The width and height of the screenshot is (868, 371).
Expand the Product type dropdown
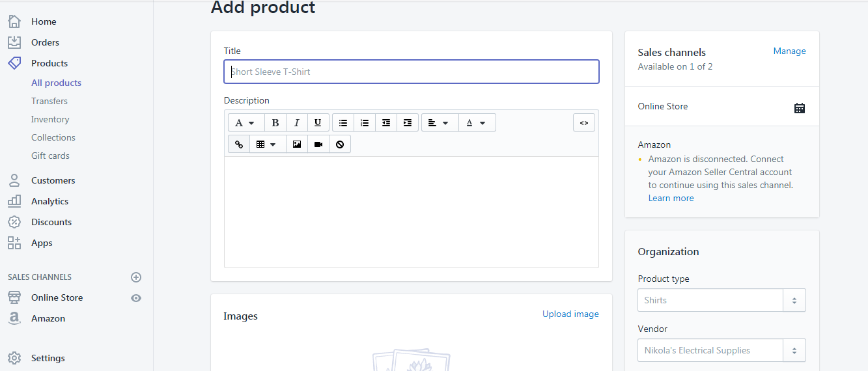(x=794, y=301)
